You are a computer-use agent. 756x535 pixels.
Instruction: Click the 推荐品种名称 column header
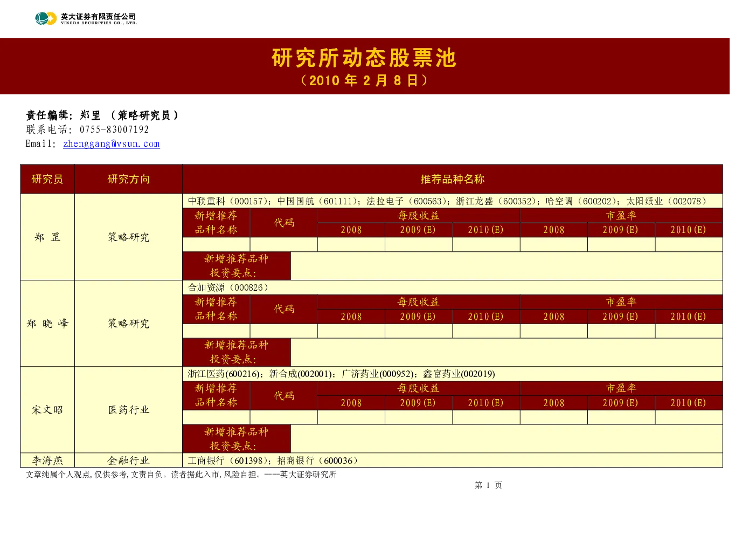point(453,179)
